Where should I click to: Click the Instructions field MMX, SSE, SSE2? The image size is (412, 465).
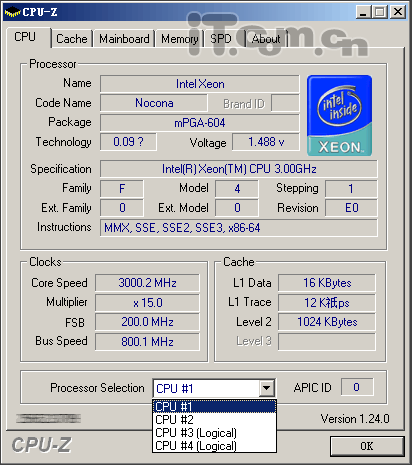click(x=239, y=228)
